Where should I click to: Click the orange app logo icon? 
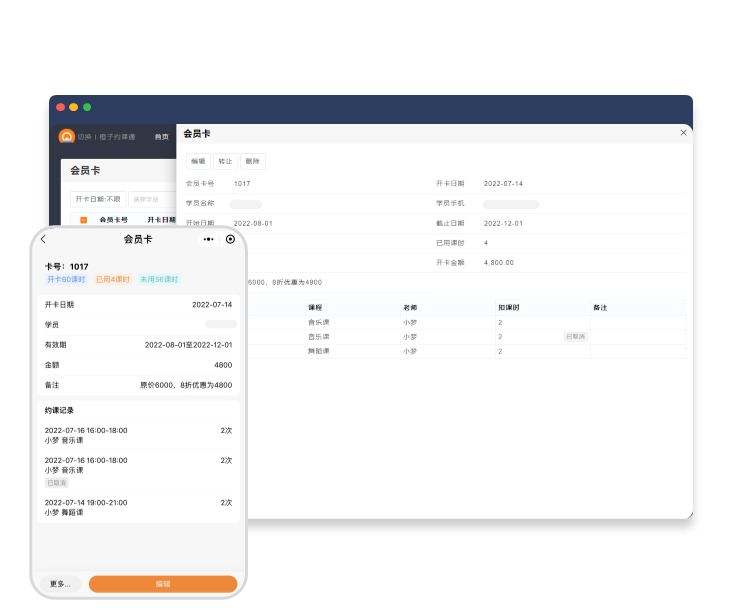tap(67, 137)
